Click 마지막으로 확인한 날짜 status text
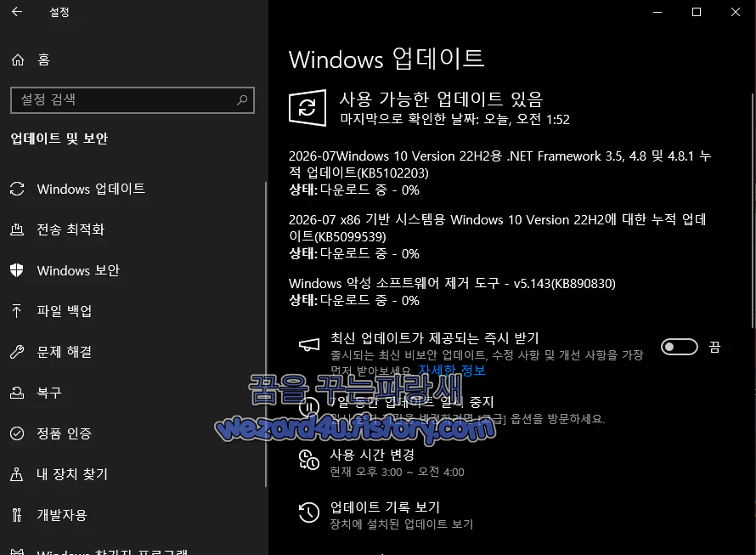This screenshot has width=756, height=555. point(454,119)
